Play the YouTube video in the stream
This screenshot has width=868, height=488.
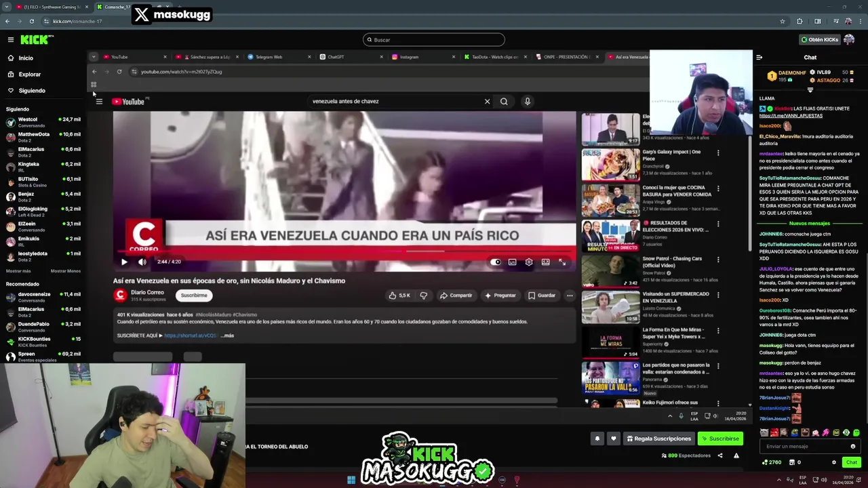[x=124, y=262]
